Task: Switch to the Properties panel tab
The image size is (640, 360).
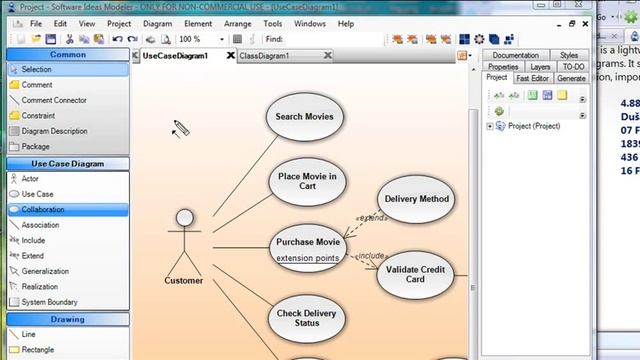Action: pyautogui.click(x=503, y=67)
